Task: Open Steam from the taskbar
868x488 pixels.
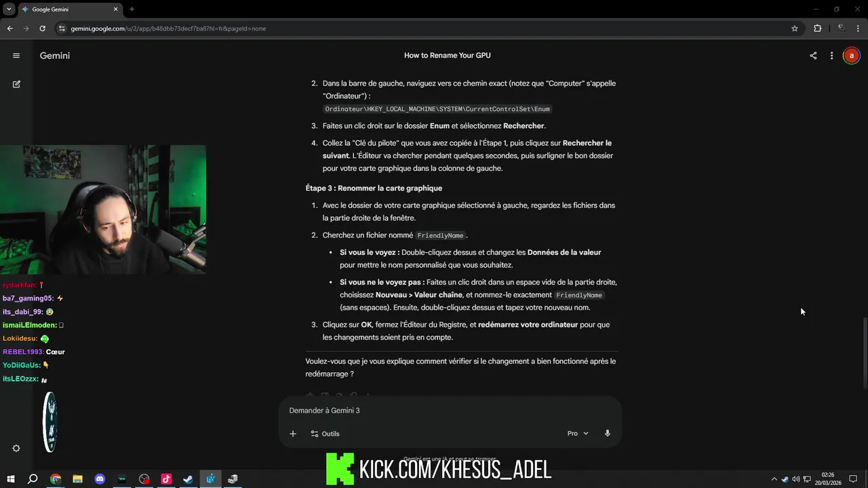Action: click(x=189, y=479)
